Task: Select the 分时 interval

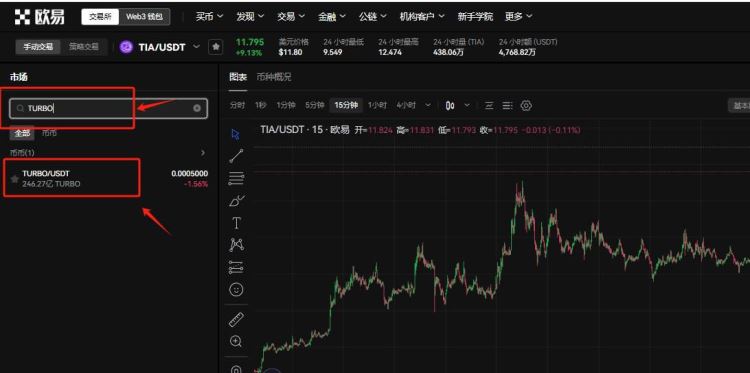Action: (x=237, y=105)
